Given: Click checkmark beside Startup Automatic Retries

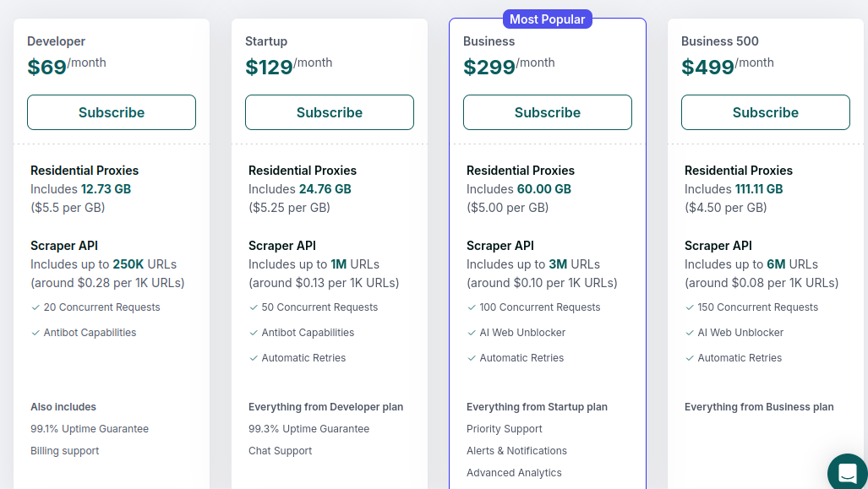Looking at the screenshot, I should click(254, 358).
